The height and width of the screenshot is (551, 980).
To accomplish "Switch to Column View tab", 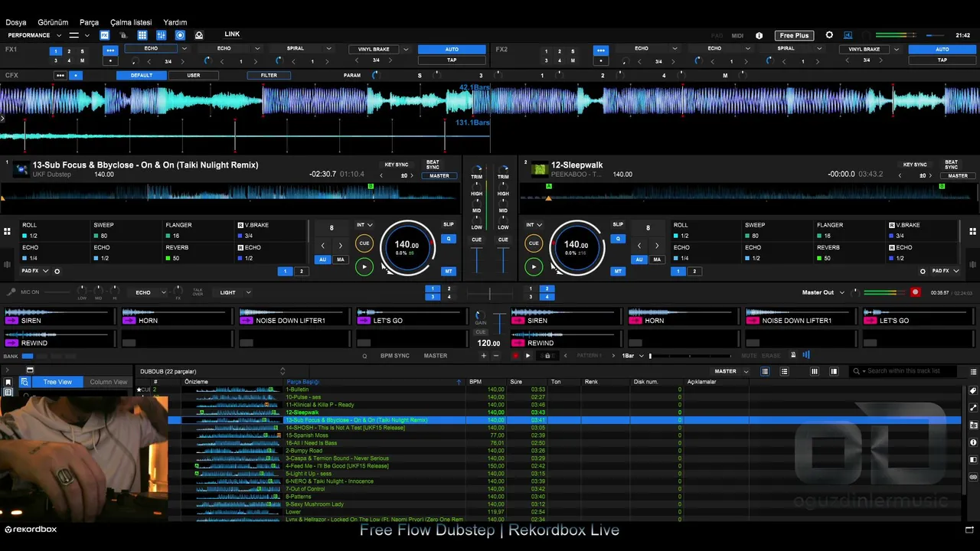I will coord(108,382).
